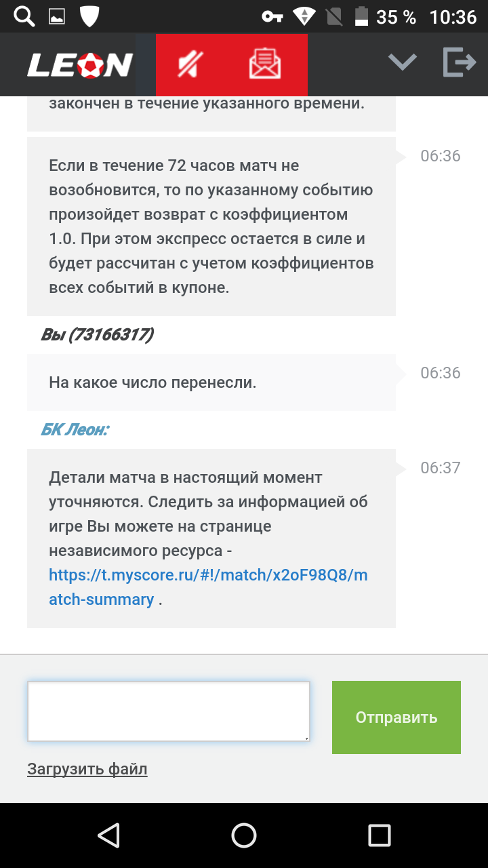The width and height of the screenshot is (488, 868).
Task: Open the Загрузить файл link
Action: 87,769
